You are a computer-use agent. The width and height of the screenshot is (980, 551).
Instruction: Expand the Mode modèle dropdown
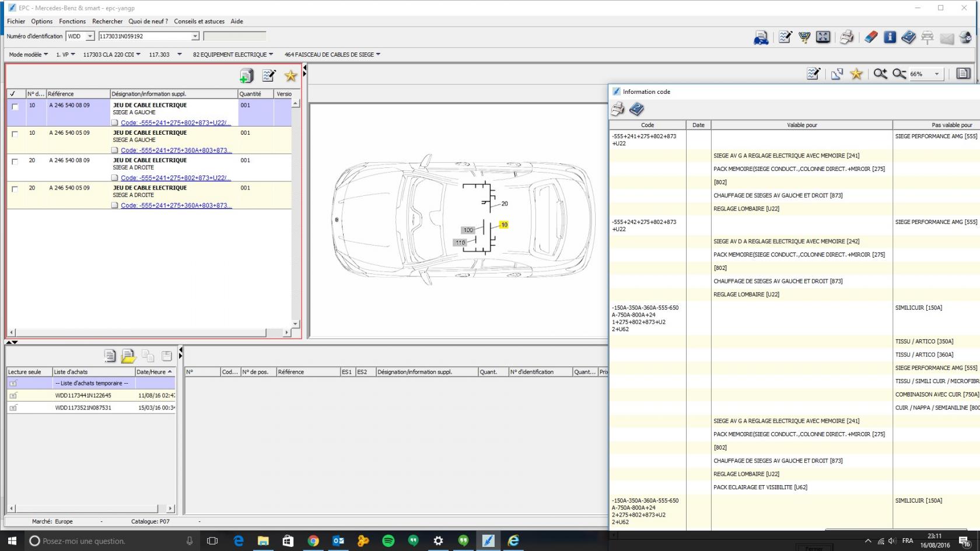(x=28, y=54)
